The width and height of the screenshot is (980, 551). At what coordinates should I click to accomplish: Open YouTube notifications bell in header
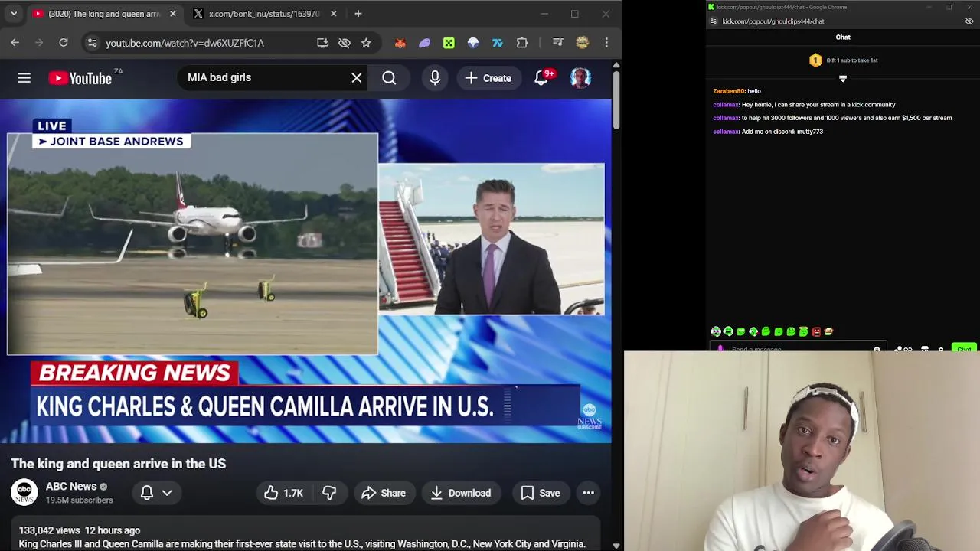point(541,77)
